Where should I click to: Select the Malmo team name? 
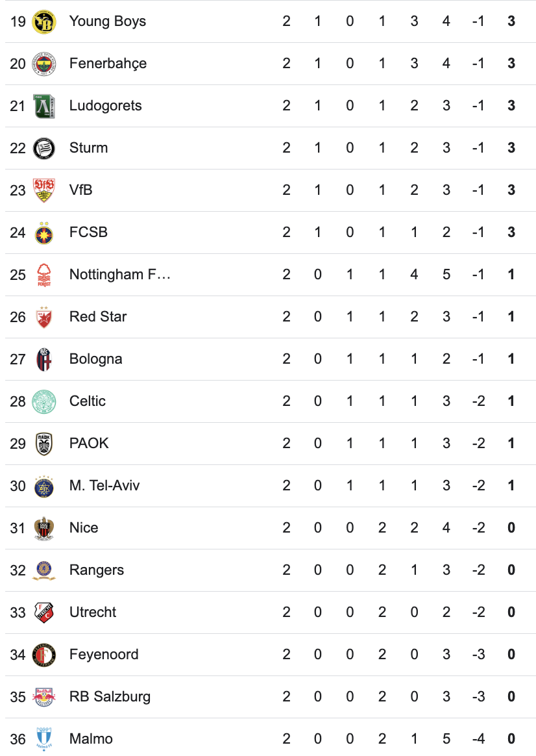point(91,739)
